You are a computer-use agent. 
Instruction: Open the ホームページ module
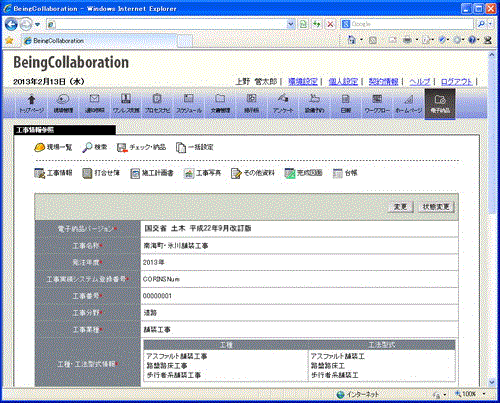pyautogui.click(x=408, y=104)
